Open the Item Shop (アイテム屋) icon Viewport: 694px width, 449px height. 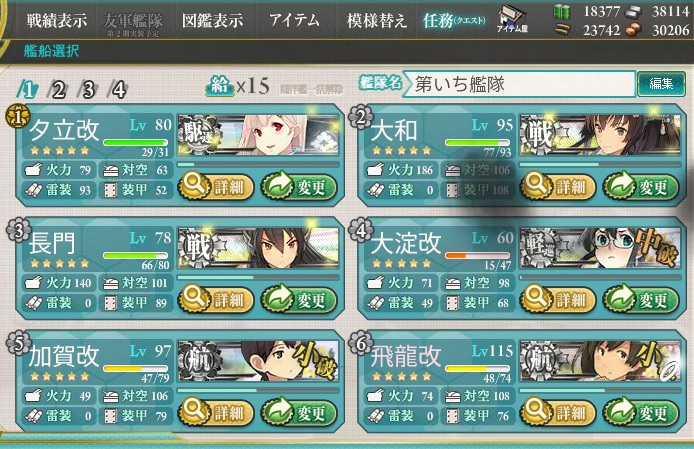512,20
